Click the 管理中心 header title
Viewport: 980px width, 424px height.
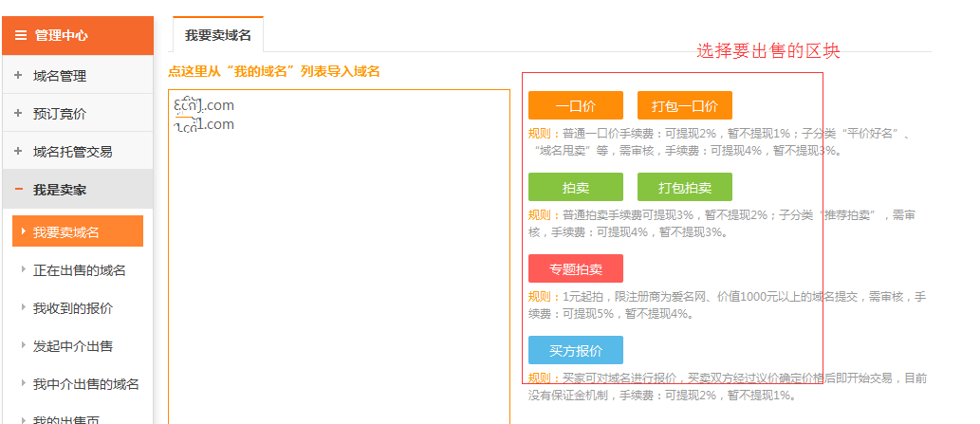61,35
